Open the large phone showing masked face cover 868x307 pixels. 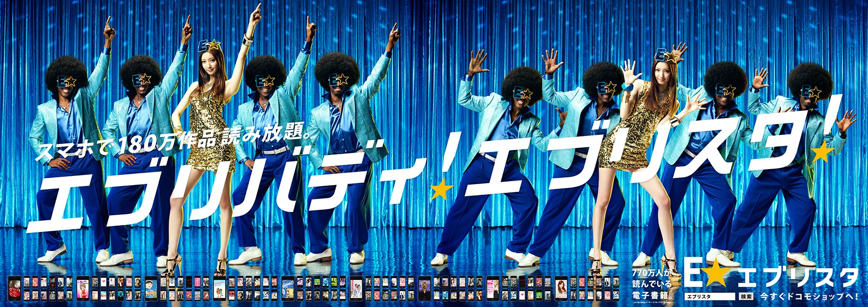424,288
